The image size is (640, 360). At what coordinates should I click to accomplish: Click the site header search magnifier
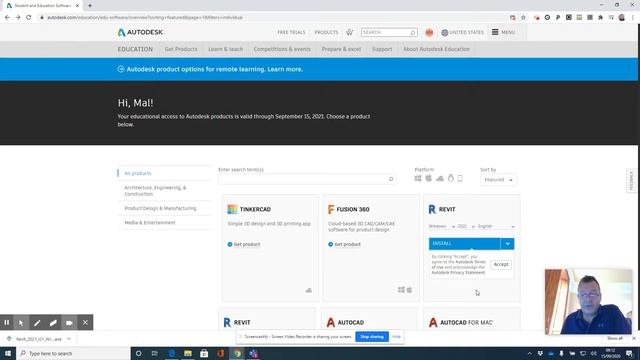pos(413,32)
